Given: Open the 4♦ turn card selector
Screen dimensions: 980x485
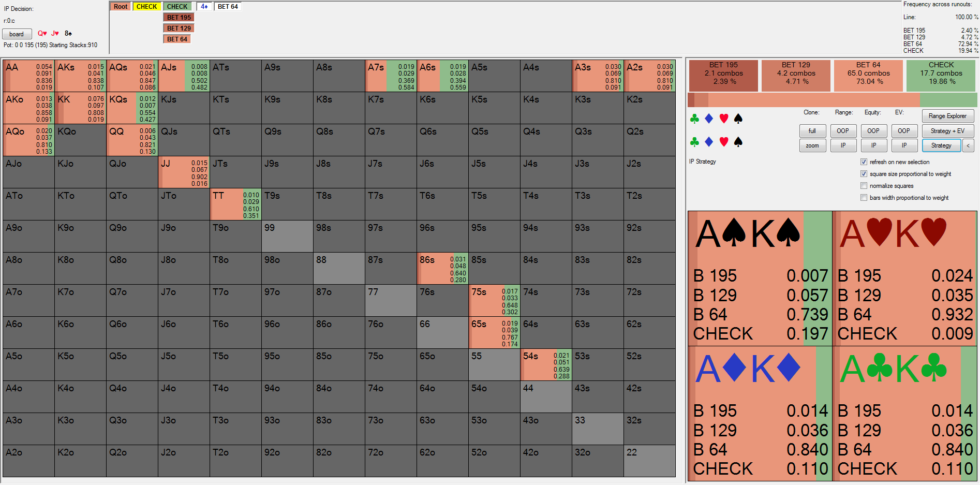Looking at the screenshot, I should click(x=204, y=7).
